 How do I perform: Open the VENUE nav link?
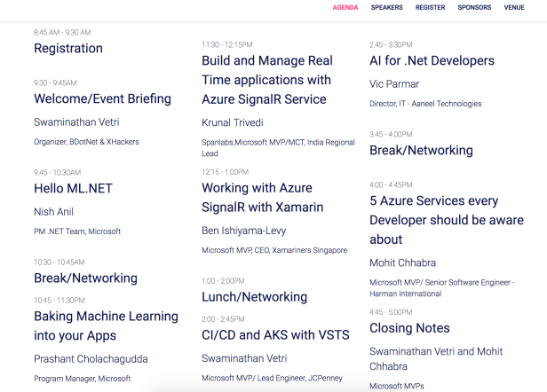click(x=514, y=7)
